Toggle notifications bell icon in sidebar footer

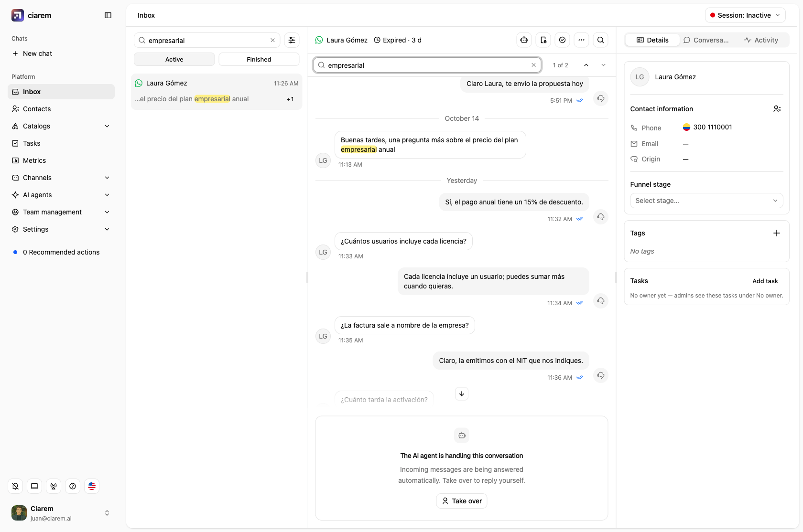pos(15,486)
